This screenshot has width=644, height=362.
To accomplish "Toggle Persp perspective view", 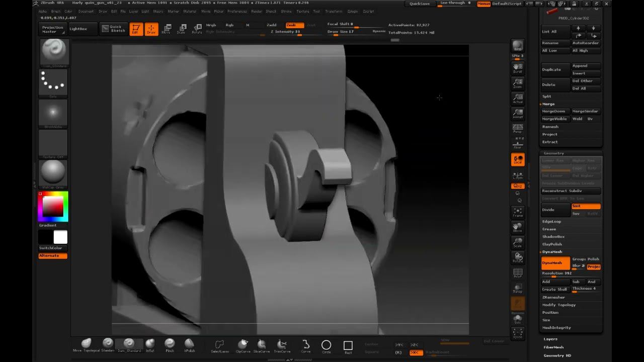I will click(518, 129).
